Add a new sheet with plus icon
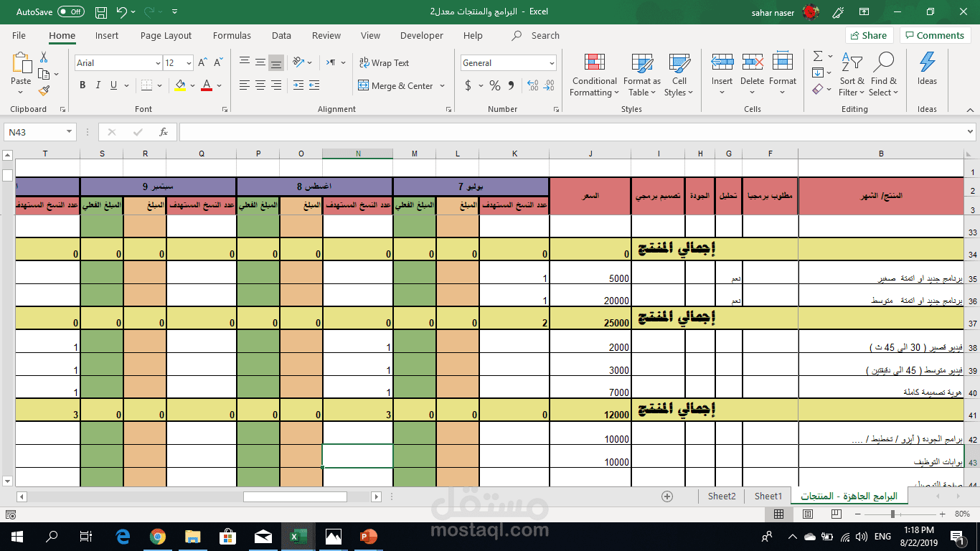The image size is (980, 551). click(x=667, y=496)
